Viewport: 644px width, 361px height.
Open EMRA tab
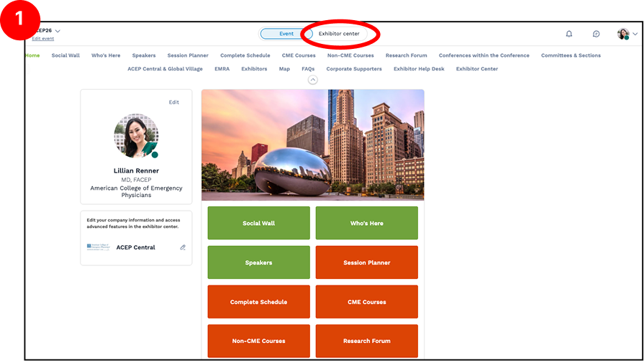coord(222,69)
